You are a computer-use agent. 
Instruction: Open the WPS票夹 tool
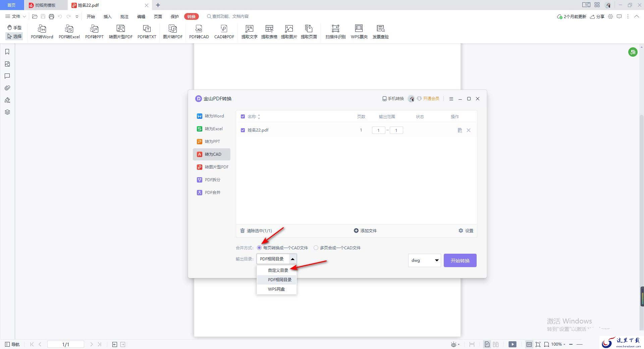tap(359, 32)
